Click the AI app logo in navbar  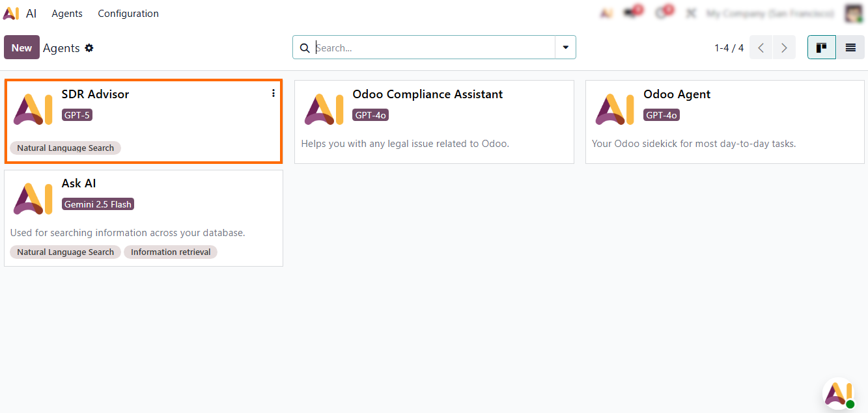tap(11, 13)
